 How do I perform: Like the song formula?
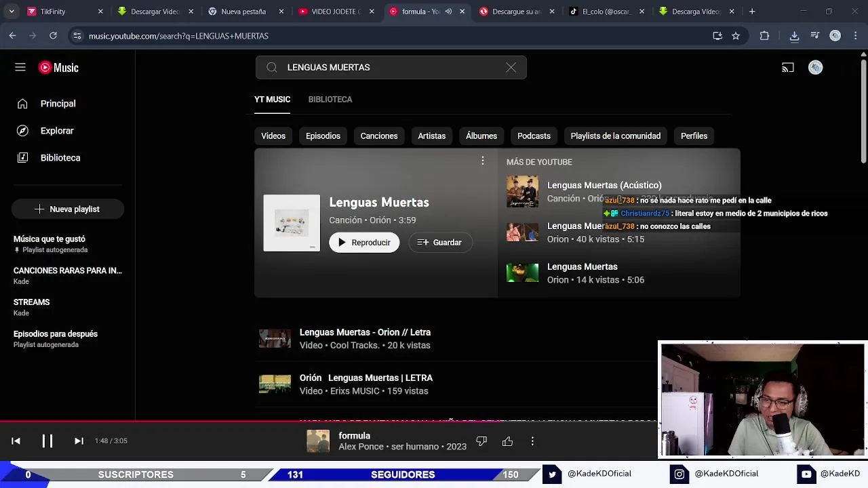pos(507,441)
